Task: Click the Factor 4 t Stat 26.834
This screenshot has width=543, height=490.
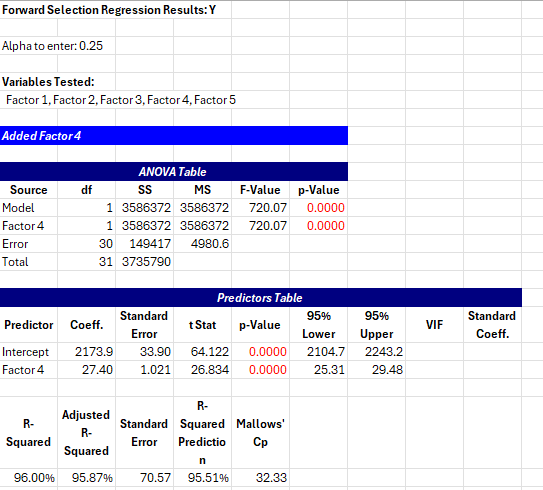Action: point(203,370)
